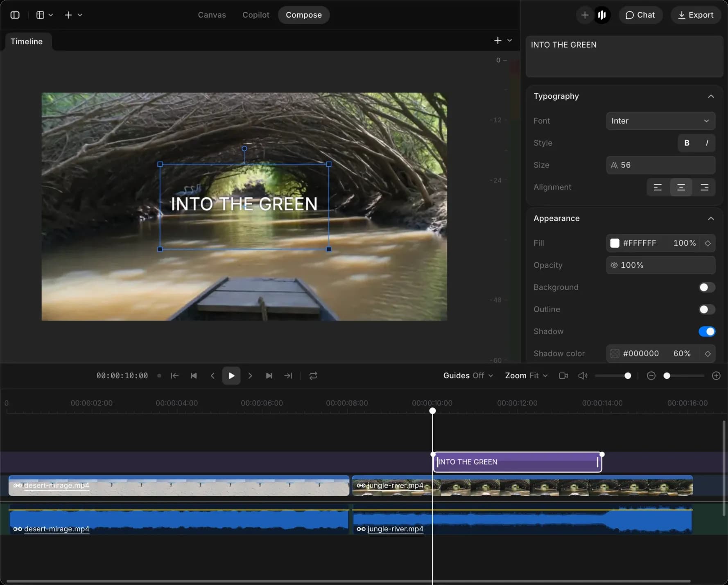The height and width of the screenshot is (585, 728).
Task: Click the camera icon in the playback bar
Action: pos(563,375)
